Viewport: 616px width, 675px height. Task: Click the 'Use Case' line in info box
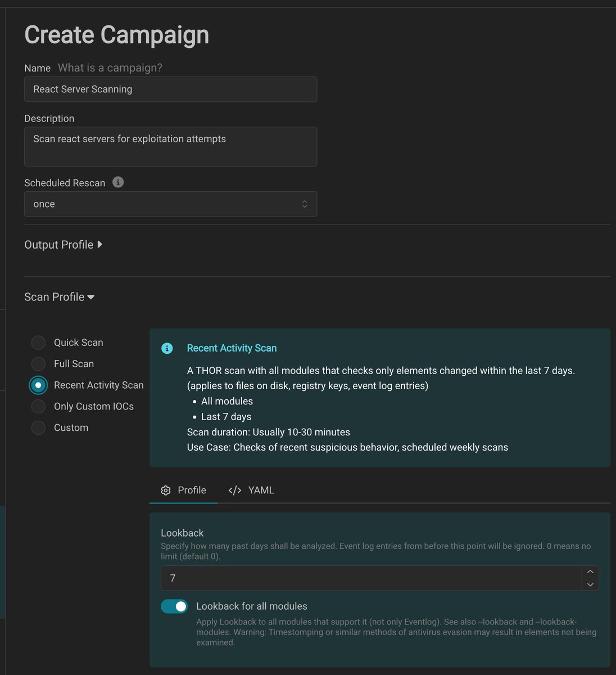point(347,447)
